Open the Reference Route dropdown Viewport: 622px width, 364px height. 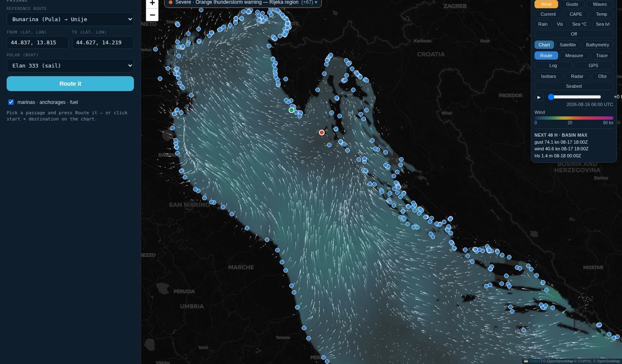[70, 20]
